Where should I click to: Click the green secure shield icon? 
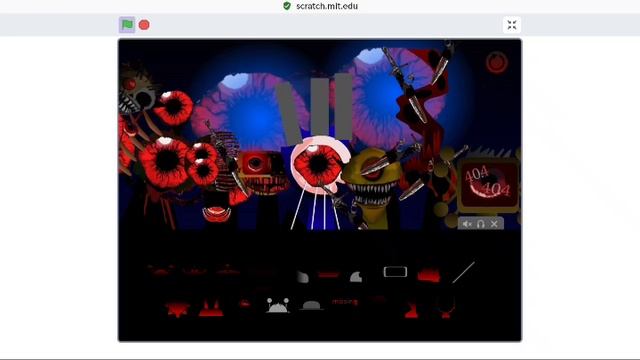[x=287, y=6]
